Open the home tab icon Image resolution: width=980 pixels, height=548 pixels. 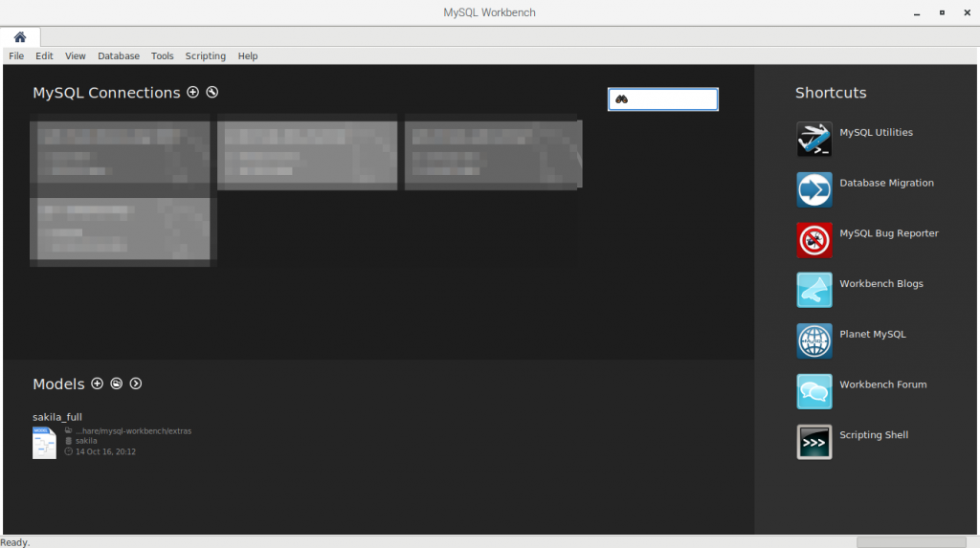click(20, 37)
